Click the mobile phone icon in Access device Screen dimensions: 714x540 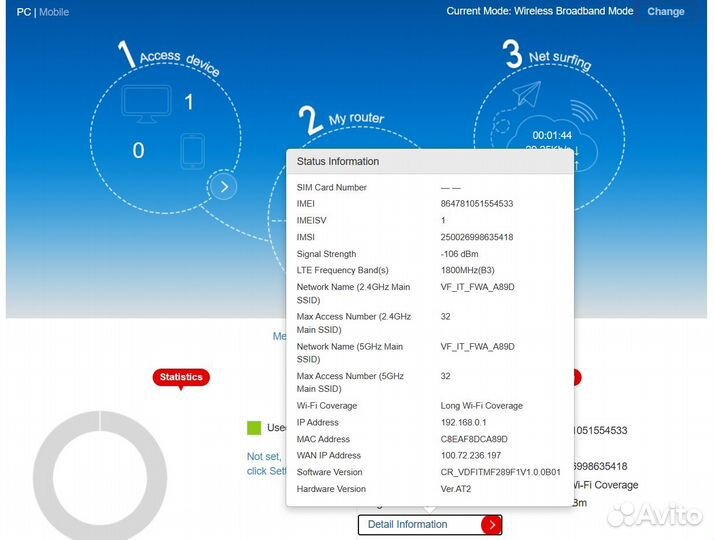tap(192, 152)
